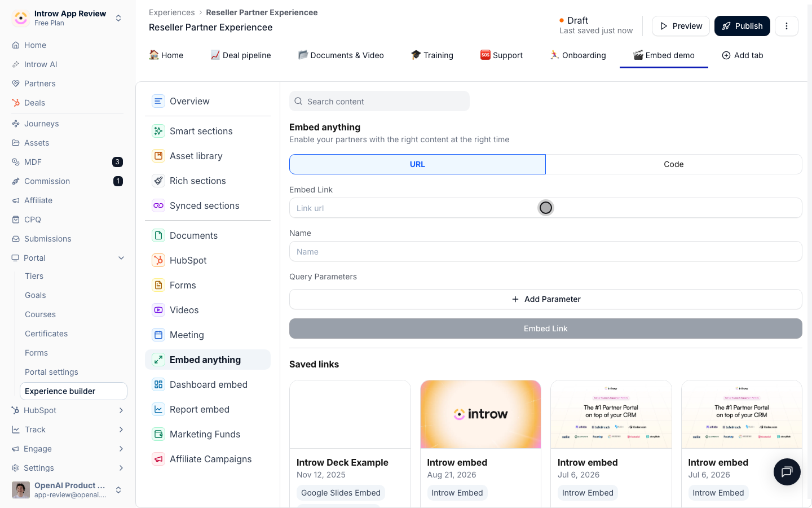The height and width of the screenshot is (508, 812).
Task: Select the Forms content icon in builder list
Action: (x=158, y=285)
